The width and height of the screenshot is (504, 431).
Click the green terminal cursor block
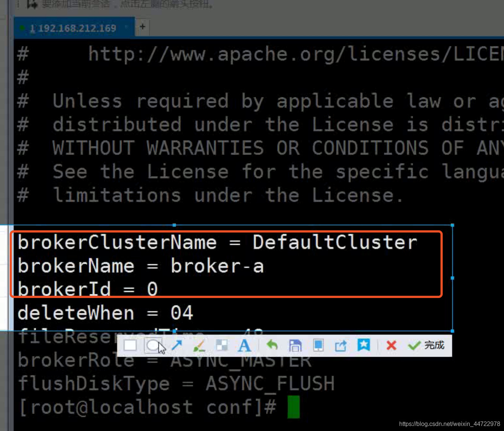(294, 407)
